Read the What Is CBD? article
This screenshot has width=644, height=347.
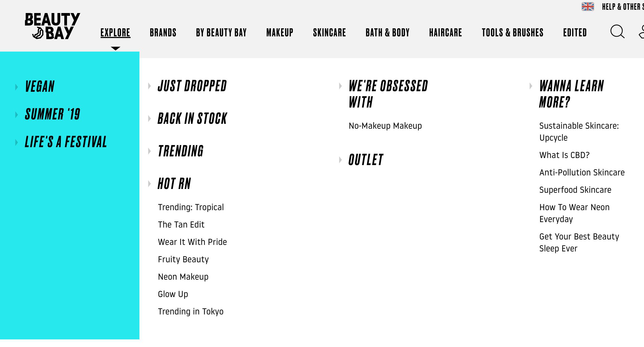pos(564,155)
